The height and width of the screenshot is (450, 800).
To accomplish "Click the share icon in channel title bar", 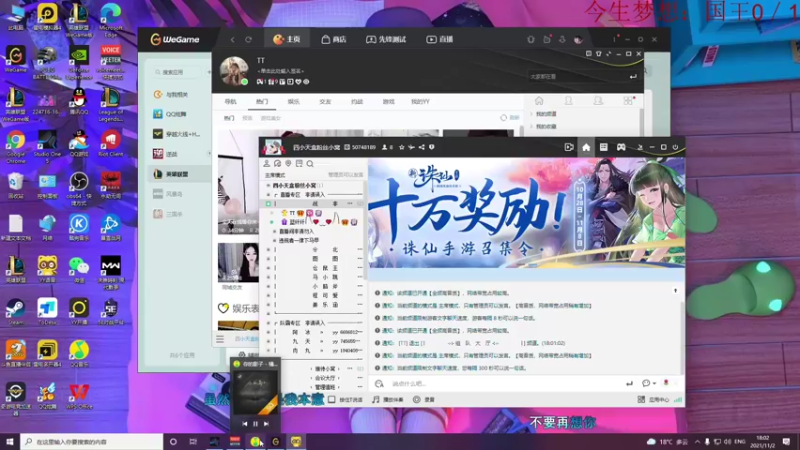I will (421, 147).
